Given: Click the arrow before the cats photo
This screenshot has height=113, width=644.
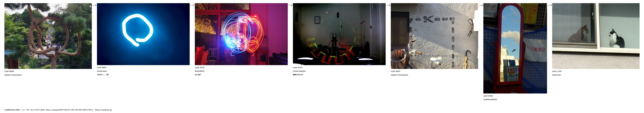Looking at the screenshot, I should 550,5.
